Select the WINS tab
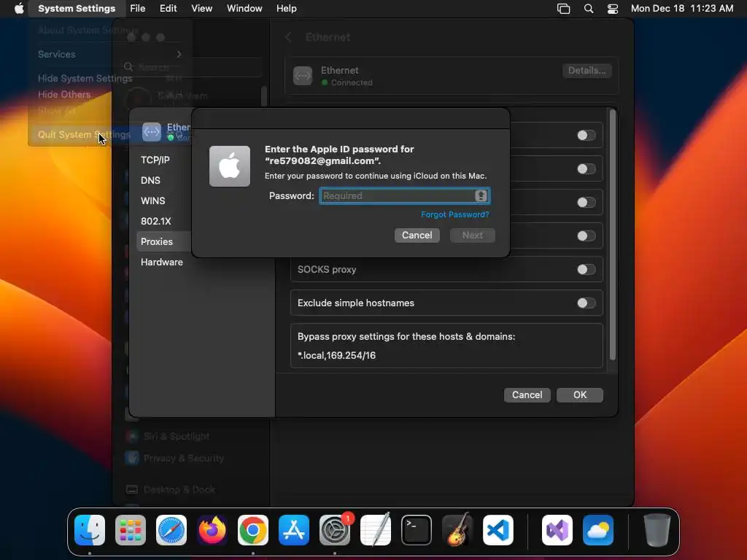Viewport: 747px width, 560px height. [153, 201]
